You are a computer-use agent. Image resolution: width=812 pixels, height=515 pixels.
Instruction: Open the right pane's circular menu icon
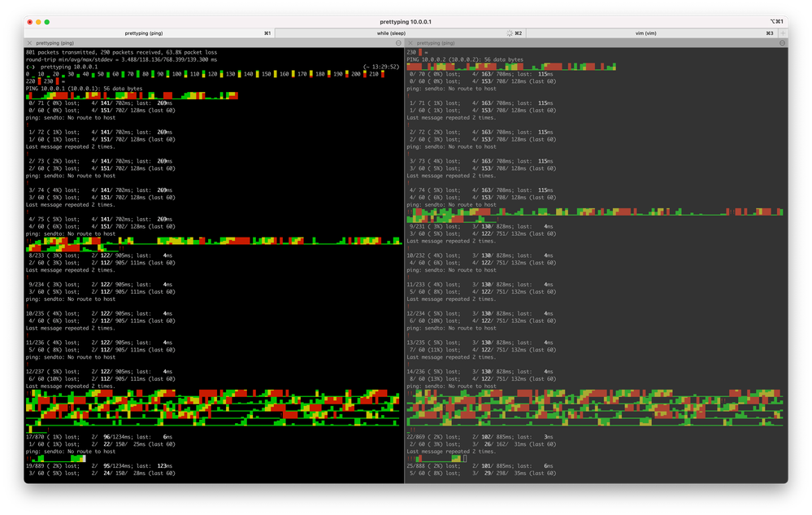782,42
